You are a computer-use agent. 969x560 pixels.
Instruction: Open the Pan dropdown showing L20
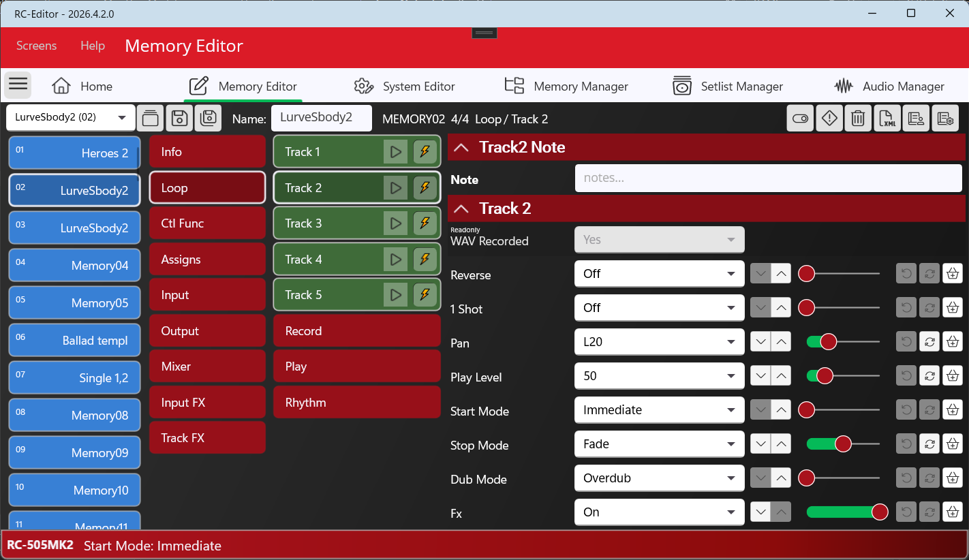(x=659, y=342)
